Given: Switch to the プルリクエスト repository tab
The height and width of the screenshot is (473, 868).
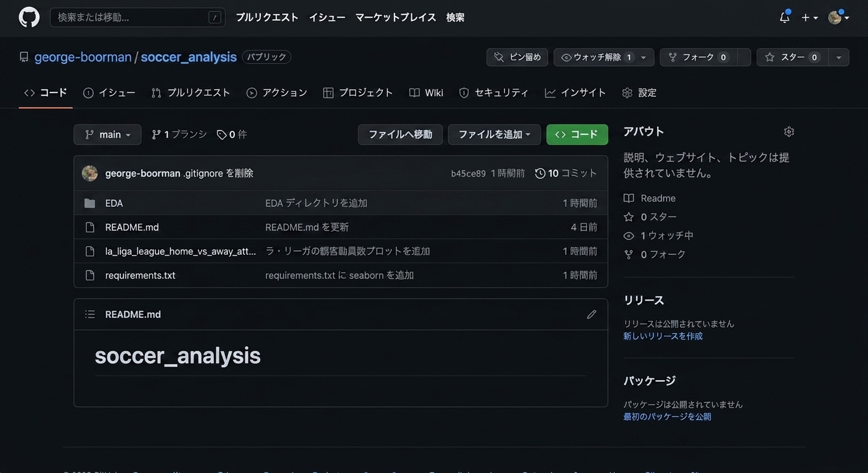Looking at the screenshot, I should (x=190, y=92).
